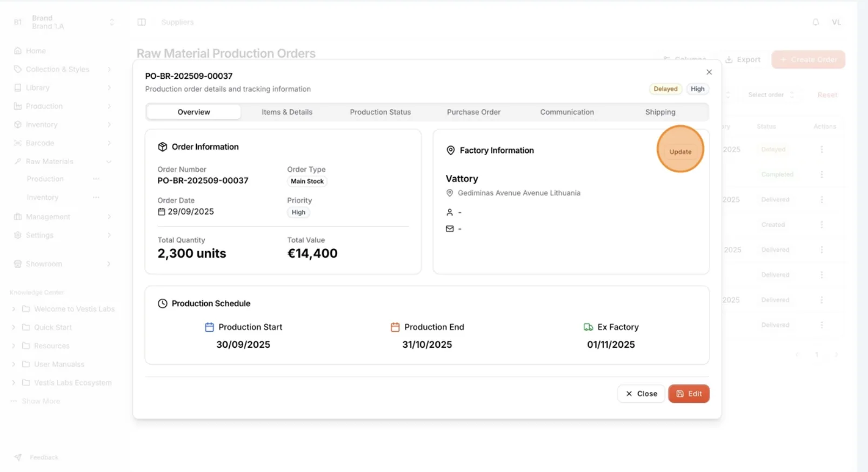Image resolution: width=868 pixels, height=472 pixels.
Task: Open Home from the sidebar
Action: [x=36, y=51]
